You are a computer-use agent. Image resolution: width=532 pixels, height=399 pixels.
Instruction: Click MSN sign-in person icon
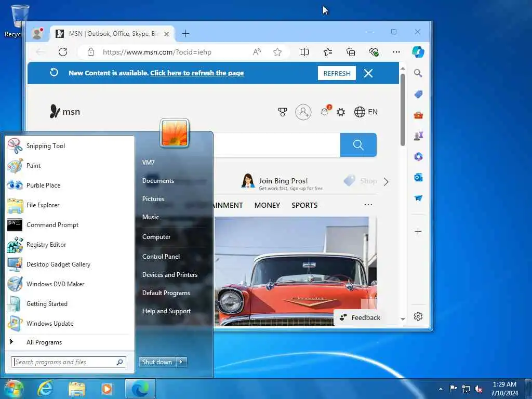coord(303,112)
